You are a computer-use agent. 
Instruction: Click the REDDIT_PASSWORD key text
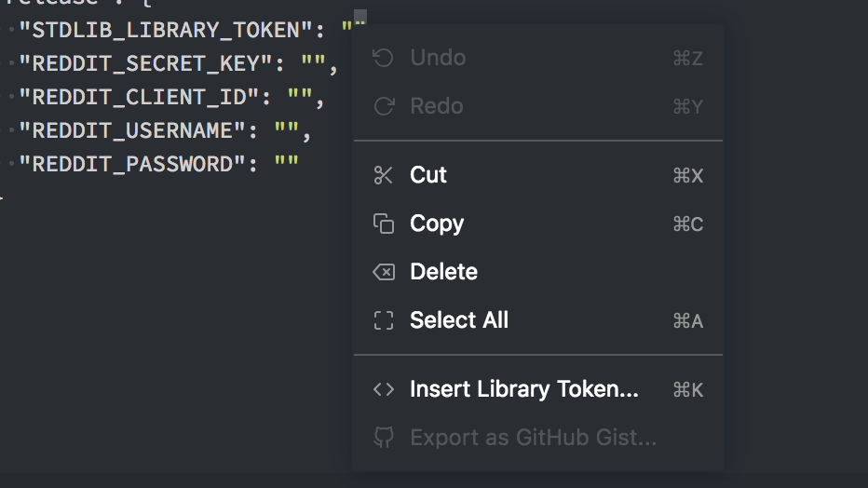tap(132, 164)
